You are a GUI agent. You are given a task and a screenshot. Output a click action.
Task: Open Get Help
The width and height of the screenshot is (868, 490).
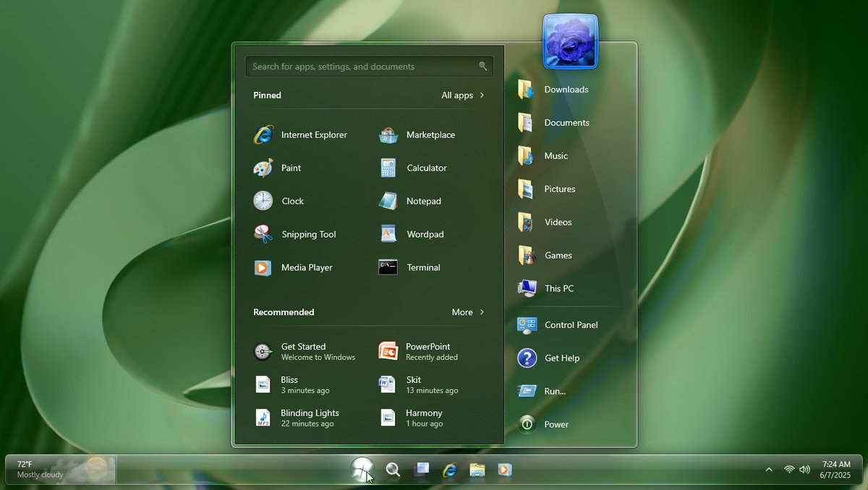pos(548,358)
